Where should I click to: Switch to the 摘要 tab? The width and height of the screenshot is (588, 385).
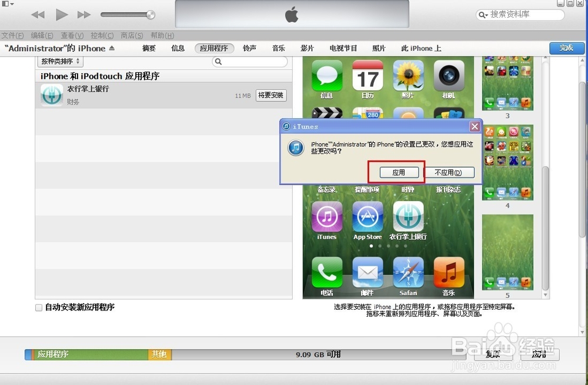[x=149, y=48]
